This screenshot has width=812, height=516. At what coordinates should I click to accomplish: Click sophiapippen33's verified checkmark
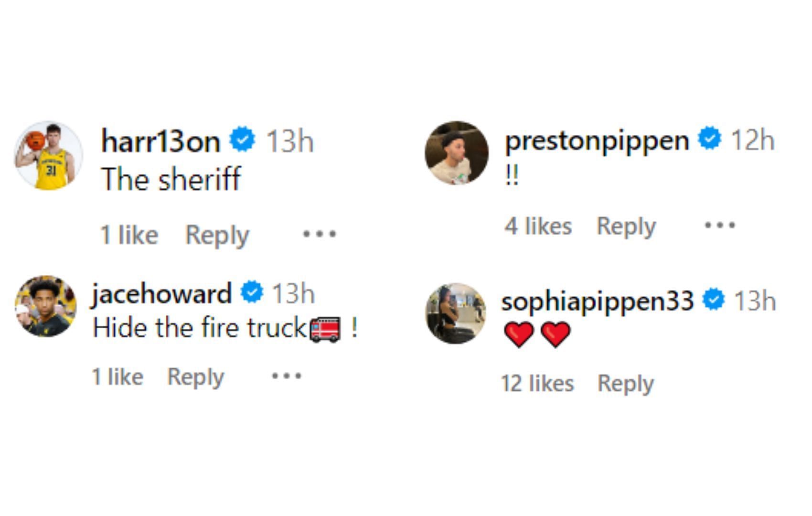(714, 300)
